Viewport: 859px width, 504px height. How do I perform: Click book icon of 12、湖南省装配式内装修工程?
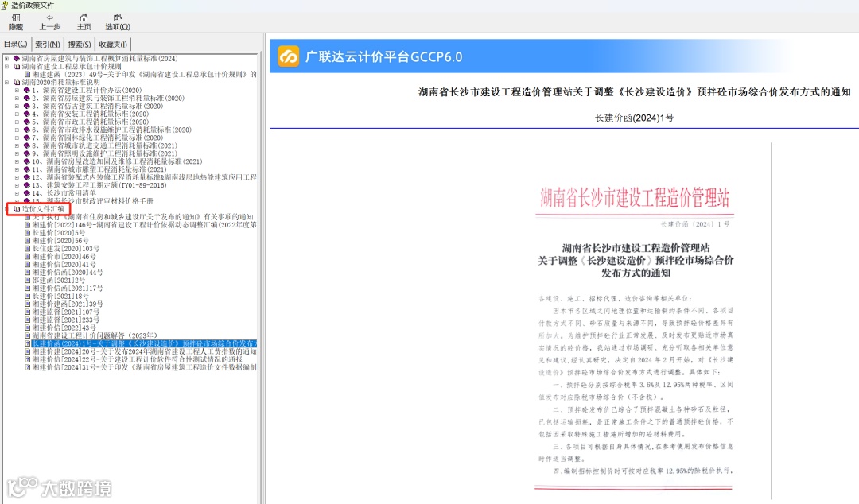point(27,177)
